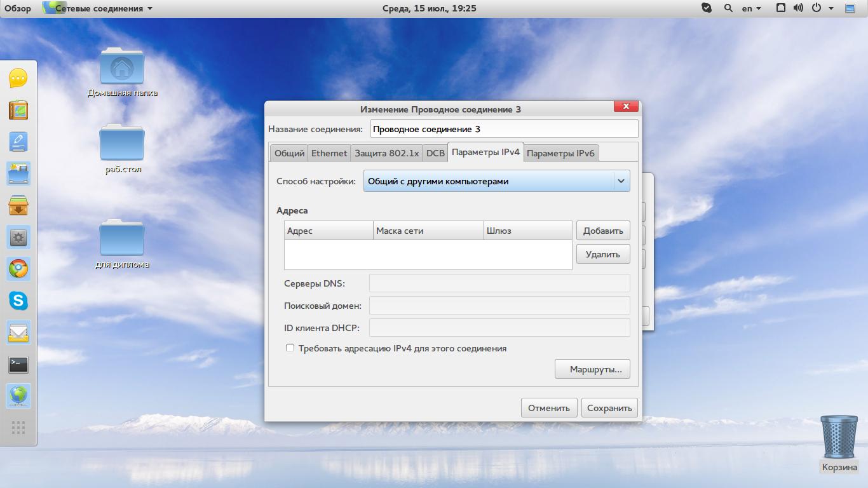Click the Поисковый домен field
The width and height of the screenshot is (868, 488).
point(499,306)
